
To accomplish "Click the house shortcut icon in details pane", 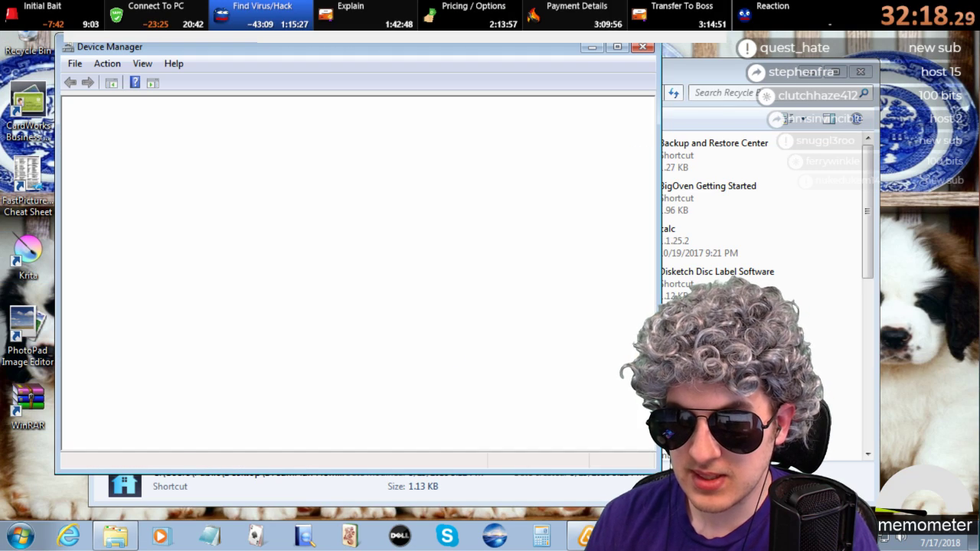I will [125, 485].
